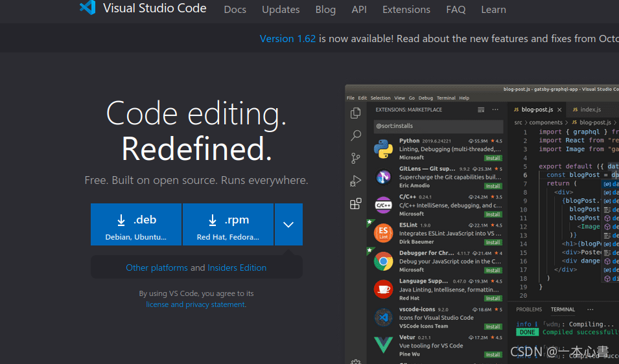Open the Go menu in editor

[x=412, y=98]
